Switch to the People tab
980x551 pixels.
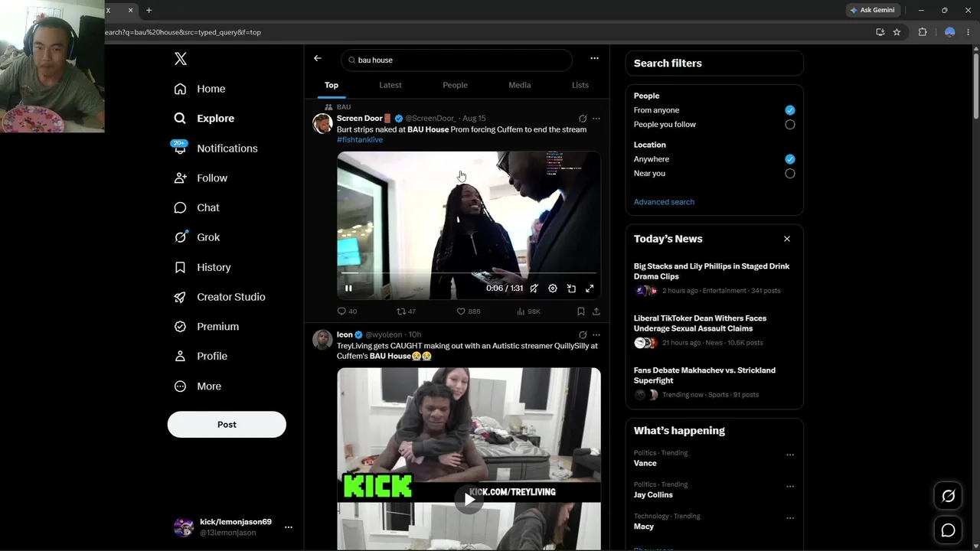[x=455, y=85]
